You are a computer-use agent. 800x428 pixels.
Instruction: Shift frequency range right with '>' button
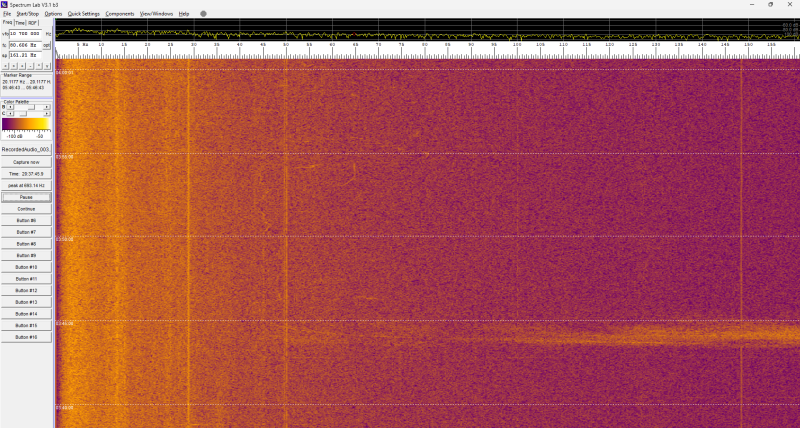point(14,66)
